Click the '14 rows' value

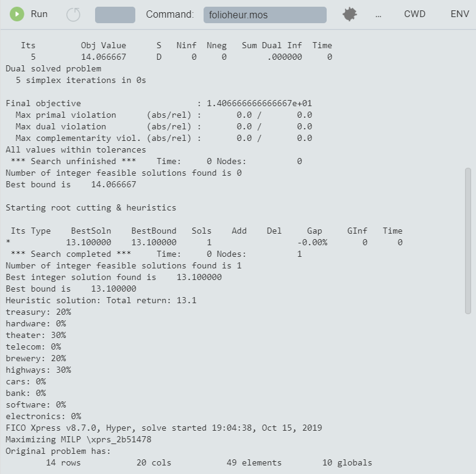[63, 463]
